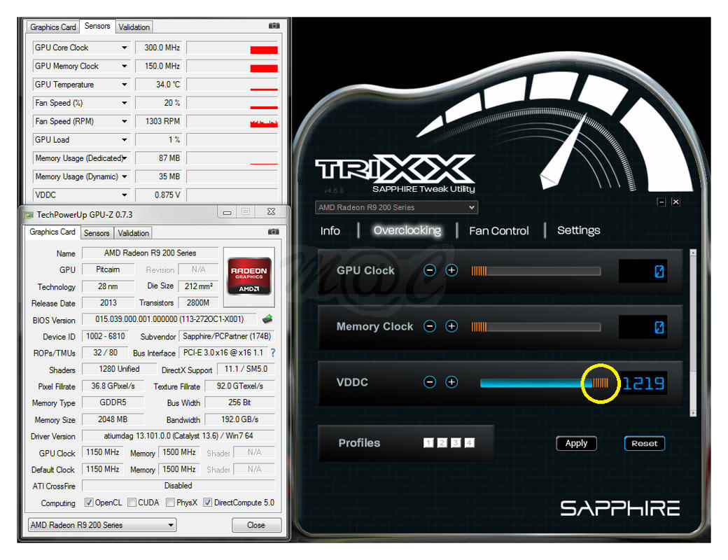Select profile slot 2 in TRIXX
The image size is (728, 560).
[x=442, y=443]
